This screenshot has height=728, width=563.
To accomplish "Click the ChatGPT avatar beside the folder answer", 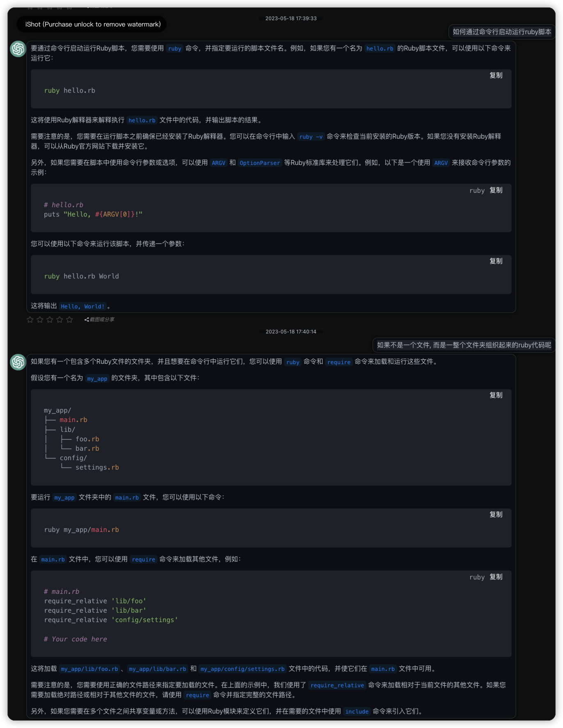I will pyautogui.click(x=18, y=362).
